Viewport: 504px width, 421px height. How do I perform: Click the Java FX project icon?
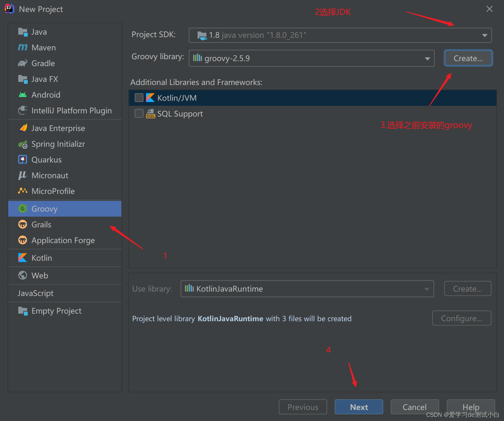(x=22, y=79)
